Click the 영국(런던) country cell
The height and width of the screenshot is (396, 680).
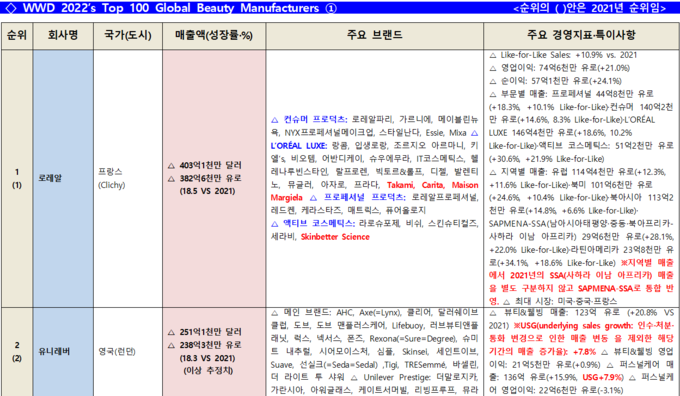128,352
